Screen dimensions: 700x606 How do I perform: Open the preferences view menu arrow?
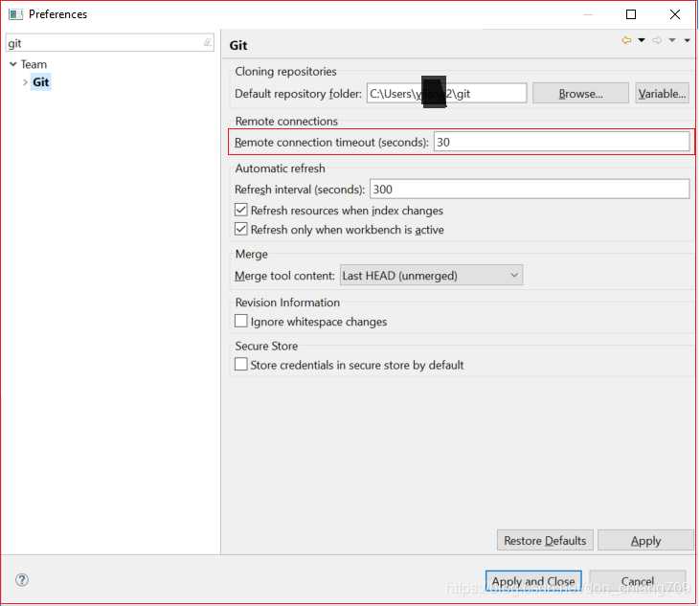687,40
